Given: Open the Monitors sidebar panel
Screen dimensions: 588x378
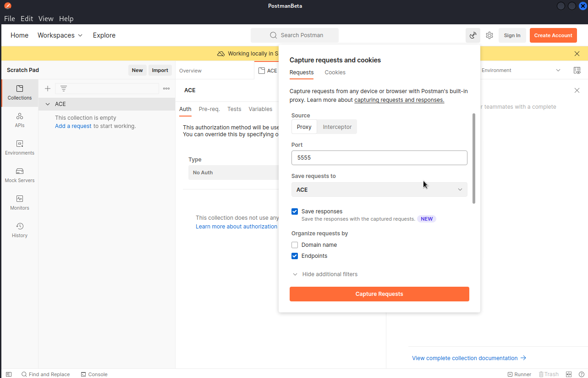Looking at the screenshot, I should pyautogui.click(x=20, y=202).
